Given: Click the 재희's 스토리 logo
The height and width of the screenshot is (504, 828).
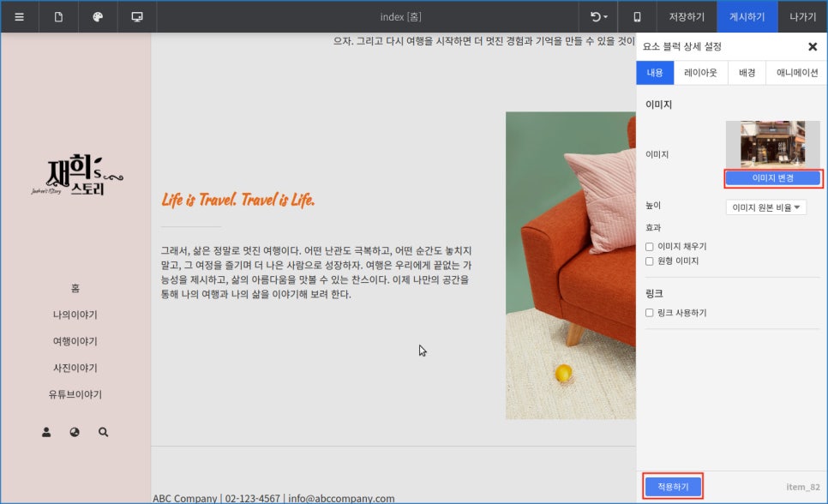Looking at the screenshot, I should [x=77, y=176].
